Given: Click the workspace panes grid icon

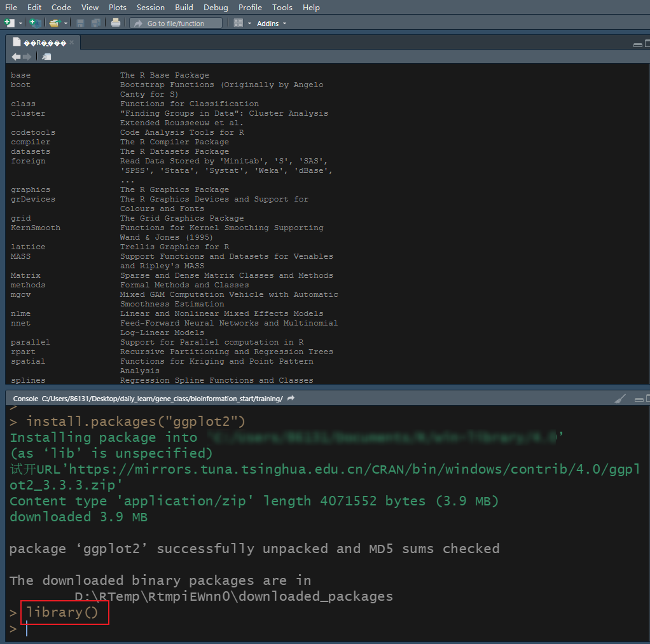Looking at the screenshot, I should 239,24.
